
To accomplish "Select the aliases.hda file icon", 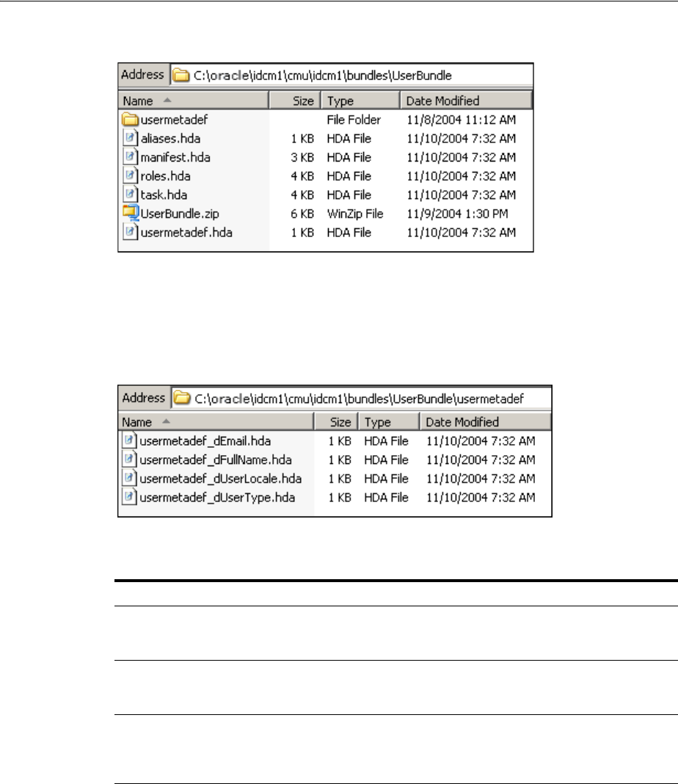I will click(x=130, y=138).
